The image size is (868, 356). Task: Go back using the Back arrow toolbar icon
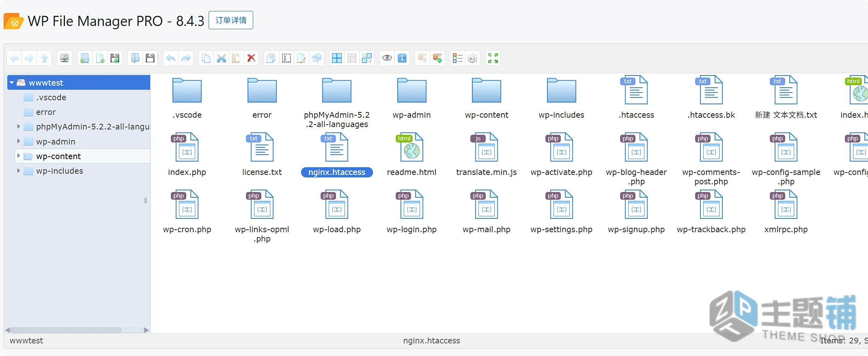click(14, 58)
